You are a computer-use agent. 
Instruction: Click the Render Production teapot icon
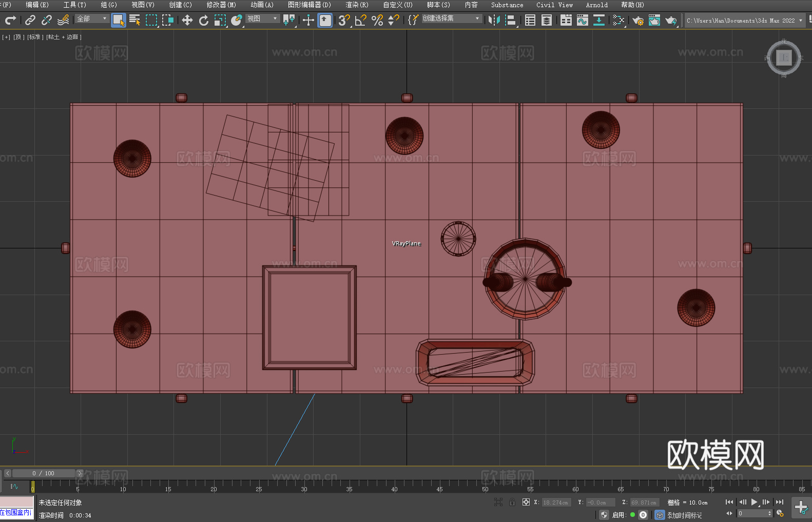coord(671,20)
